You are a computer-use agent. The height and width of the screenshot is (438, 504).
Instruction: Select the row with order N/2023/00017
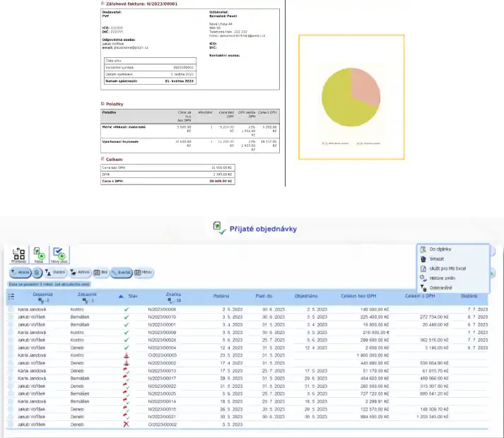160,379
